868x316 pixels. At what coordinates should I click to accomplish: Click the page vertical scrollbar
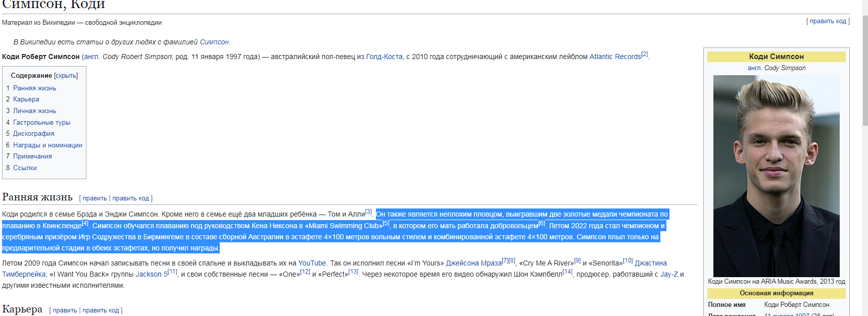point(864,71)
